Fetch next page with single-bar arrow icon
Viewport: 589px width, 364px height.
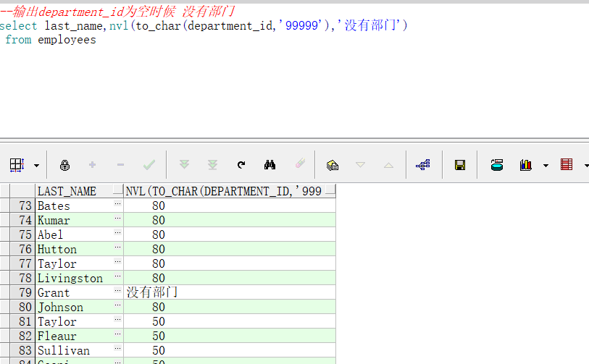click(x=184, y=164)
